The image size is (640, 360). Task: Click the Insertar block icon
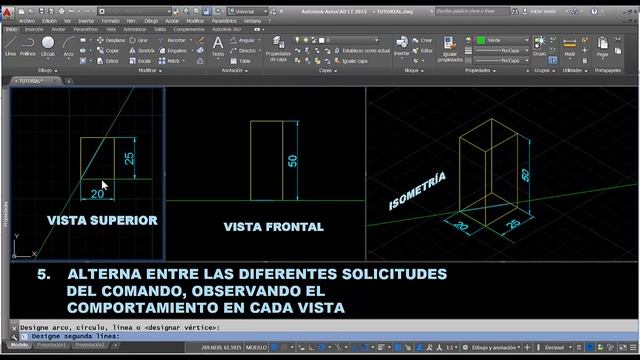(402, 46)
